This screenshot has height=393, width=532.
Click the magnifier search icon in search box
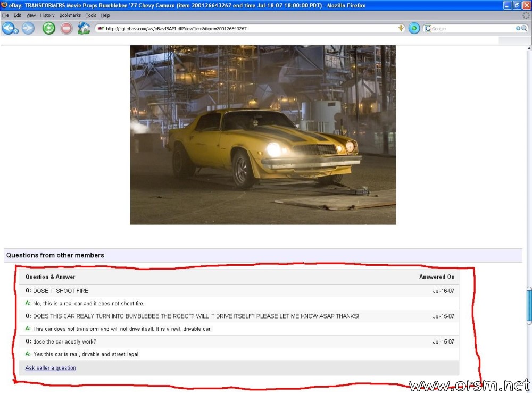(524, 29)
